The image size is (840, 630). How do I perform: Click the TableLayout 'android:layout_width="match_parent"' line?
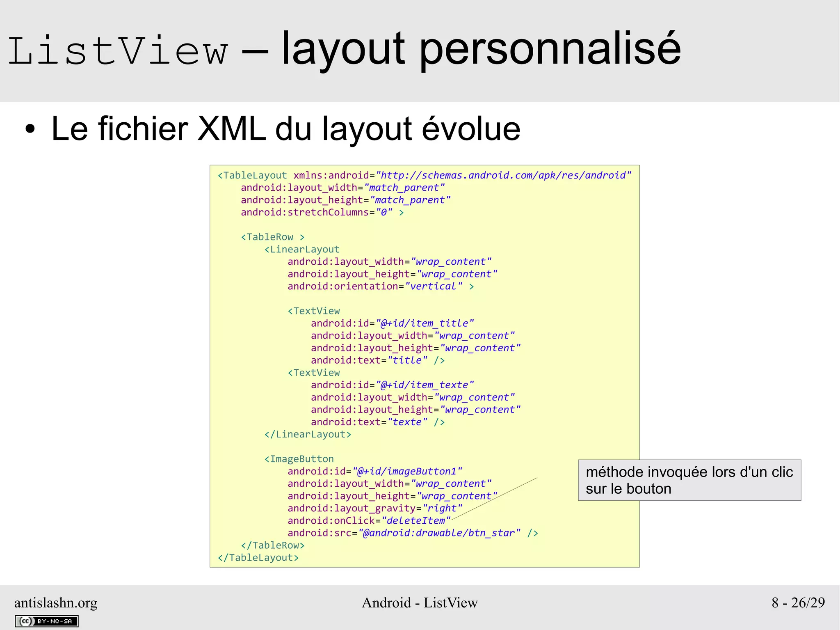click(342, 188)
